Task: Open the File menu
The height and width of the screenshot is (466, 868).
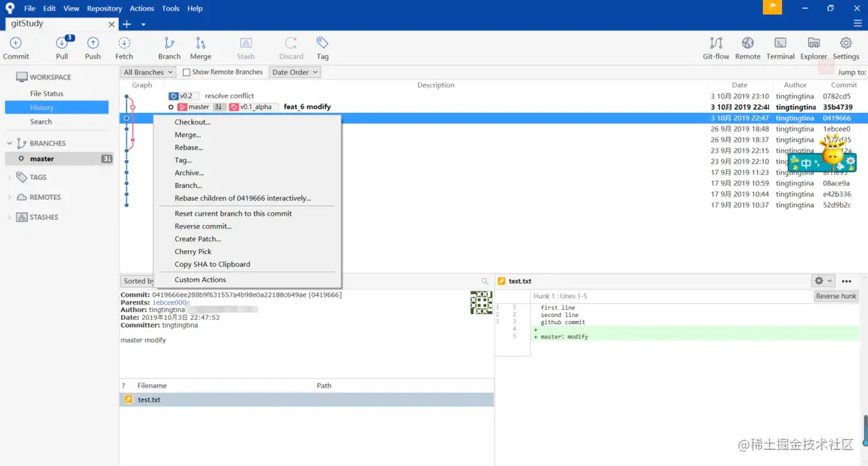Action: coord(30,9)
